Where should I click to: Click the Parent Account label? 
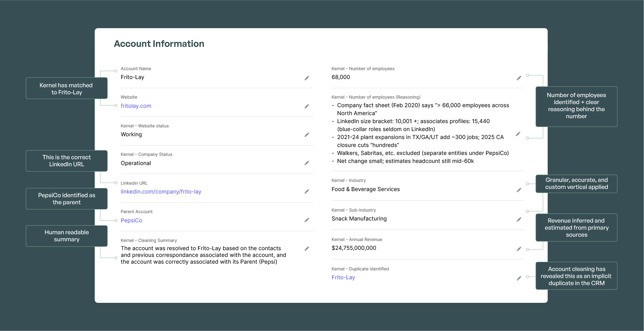click(x=136, y=212)
